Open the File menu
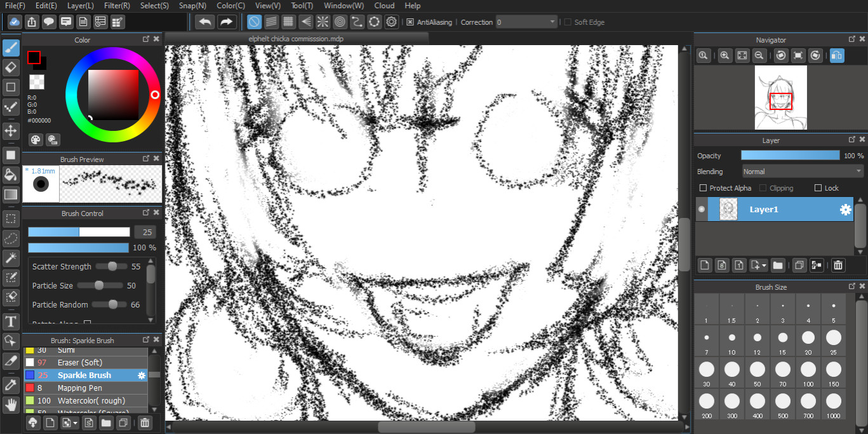 tap(15, 6)
